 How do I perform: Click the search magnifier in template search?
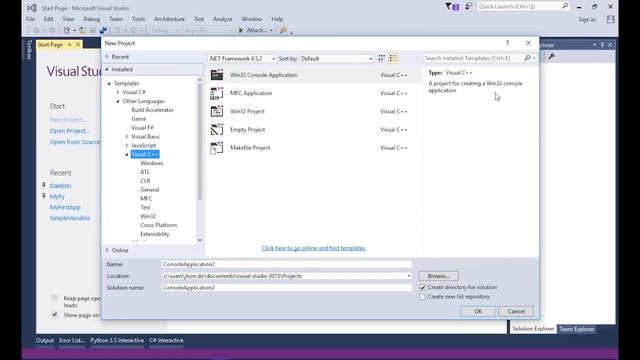click(527, 58)
